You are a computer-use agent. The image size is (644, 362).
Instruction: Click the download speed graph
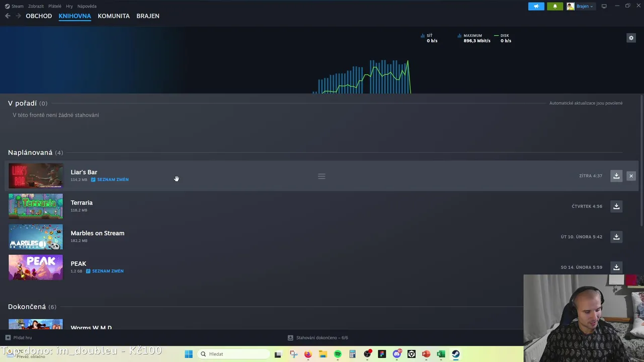coord(362,76)
